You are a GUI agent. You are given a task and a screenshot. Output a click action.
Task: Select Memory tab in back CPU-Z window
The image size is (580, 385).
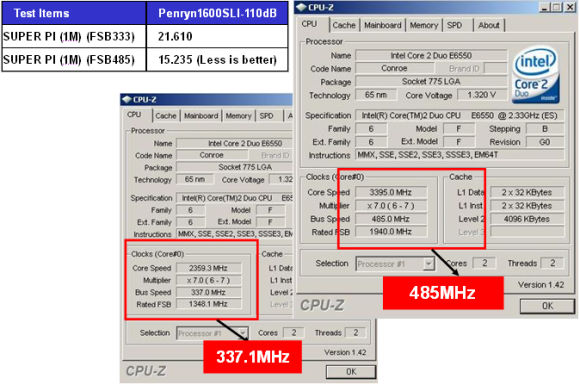coord(238,116)
